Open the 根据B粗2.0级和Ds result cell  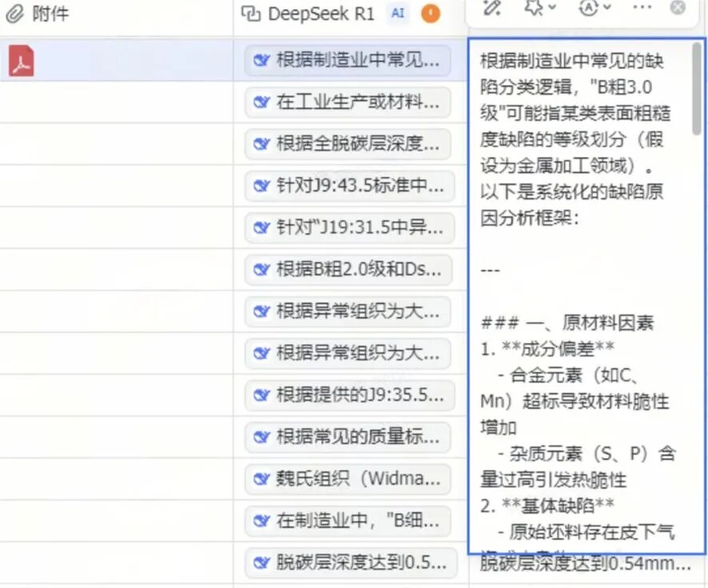coord(348,269)
